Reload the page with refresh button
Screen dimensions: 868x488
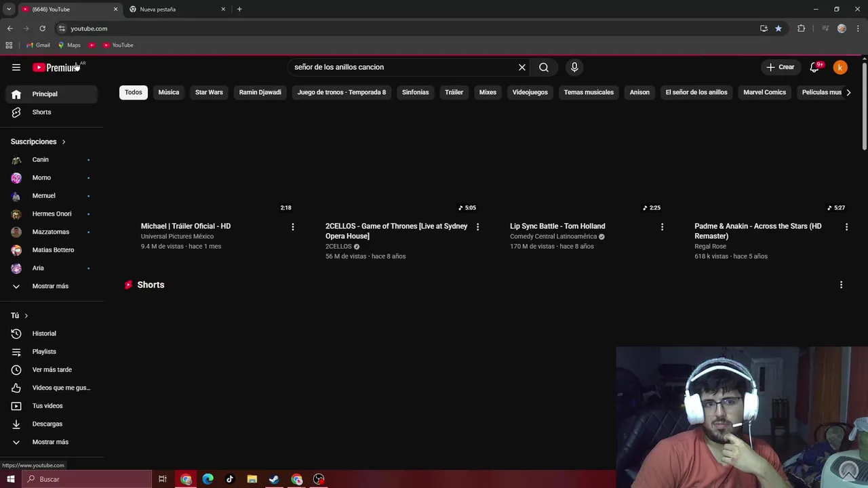click(42, 28)
